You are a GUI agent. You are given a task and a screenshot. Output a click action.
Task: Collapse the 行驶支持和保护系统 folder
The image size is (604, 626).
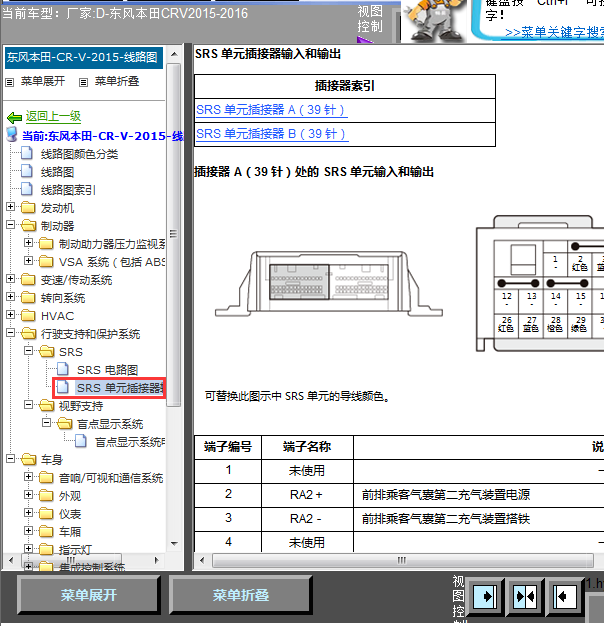tap(11, 333)
